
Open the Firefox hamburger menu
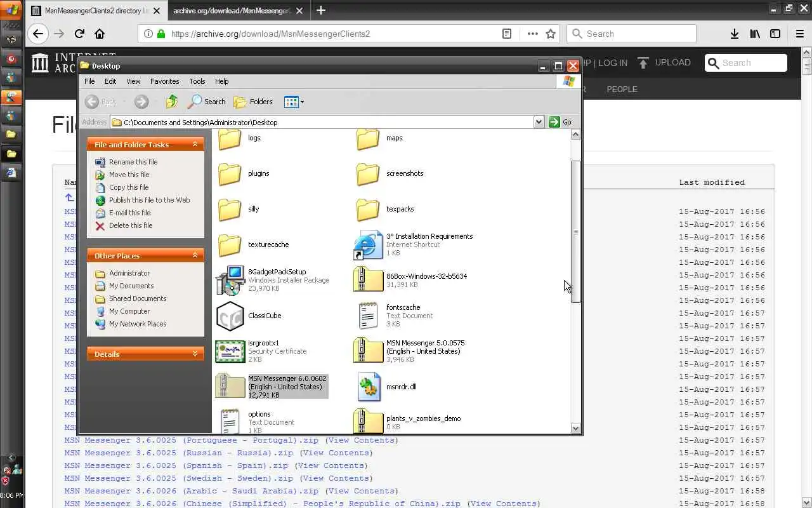800,34
